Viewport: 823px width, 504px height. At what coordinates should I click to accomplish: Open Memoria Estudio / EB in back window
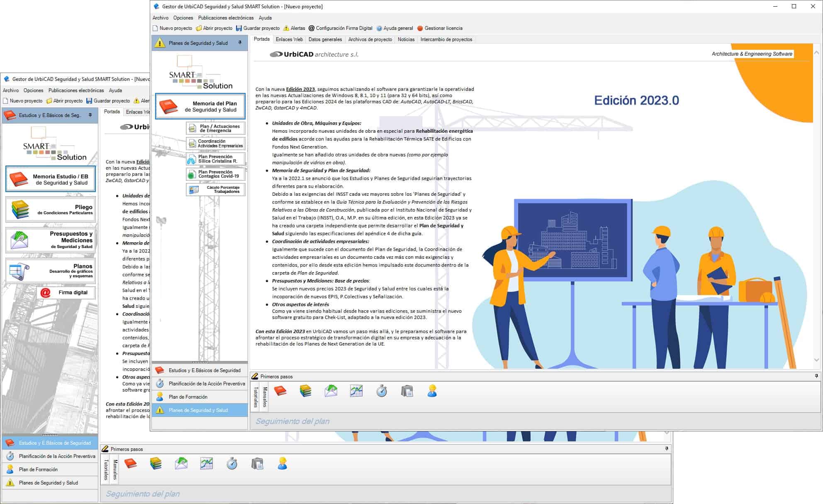click(x=51, y=179)
